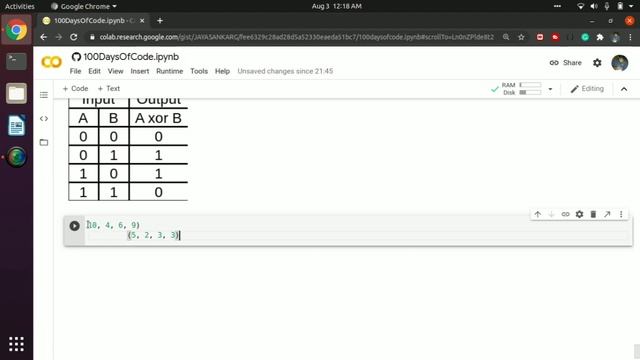The image size is (640, 360).
Task: Click inside the code cell editor
Action: click(x=358, y=231)
